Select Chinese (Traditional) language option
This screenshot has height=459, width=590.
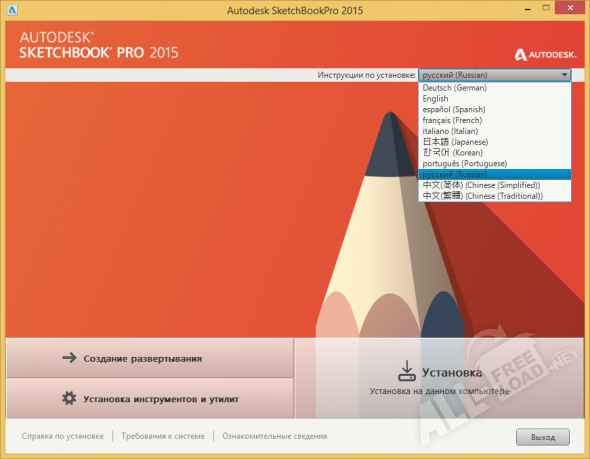pos(495,196)
